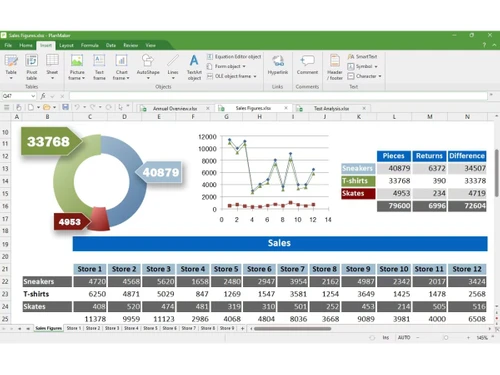Viewport: 500px width, 375px height.
Task: Insert a Text frame
Action: (x=99, y=68)
